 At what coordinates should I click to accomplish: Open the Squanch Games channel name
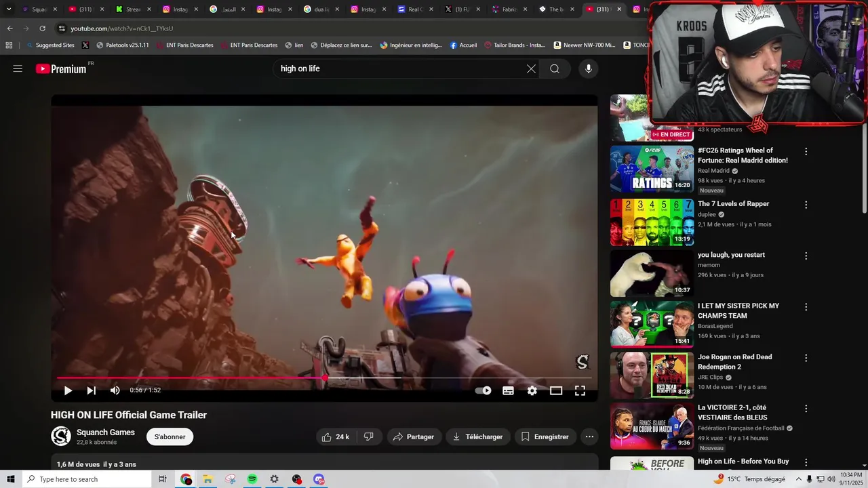tap(106, 432)
